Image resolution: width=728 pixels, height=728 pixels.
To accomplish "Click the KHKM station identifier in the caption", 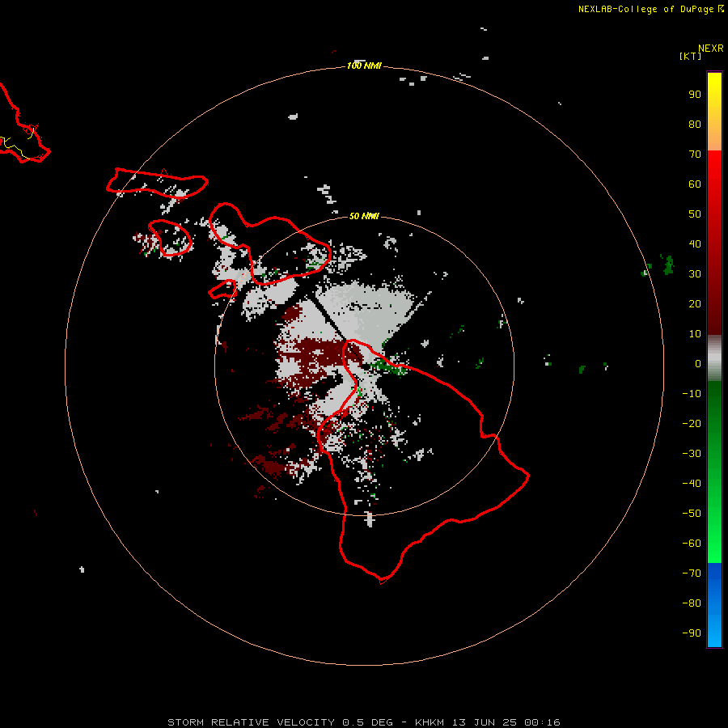I will click(x=430, y=722).
